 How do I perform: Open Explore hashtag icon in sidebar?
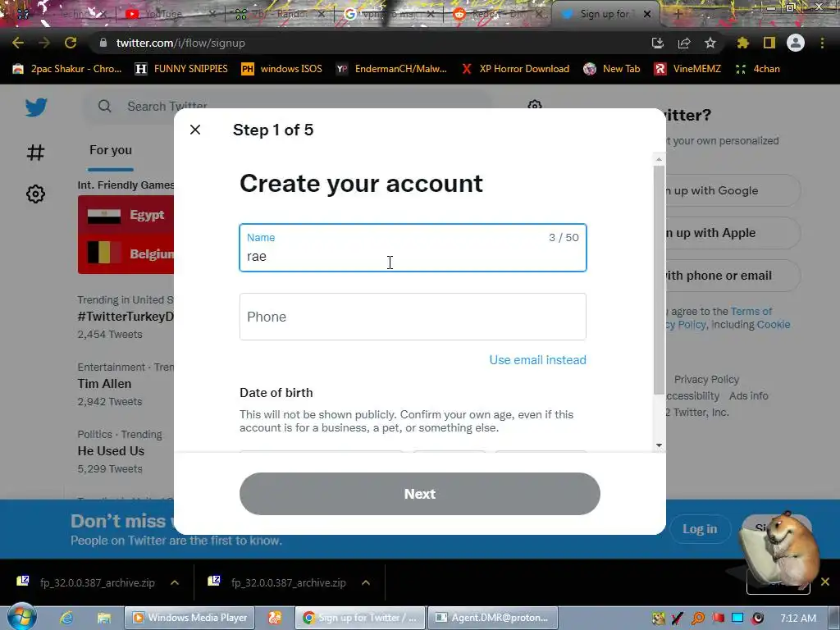pyautogui.click(x=35, y=152)
